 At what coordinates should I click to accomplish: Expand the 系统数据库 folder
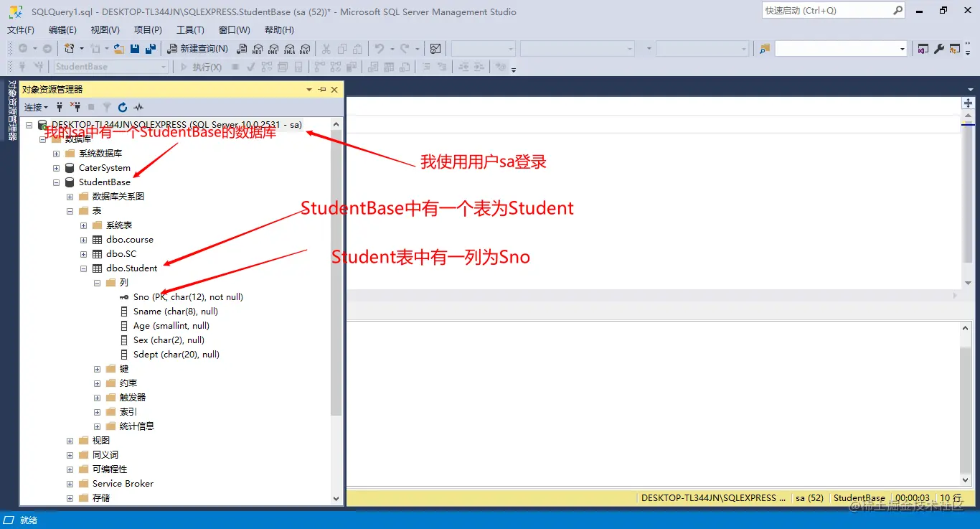(x=56, y=154)
